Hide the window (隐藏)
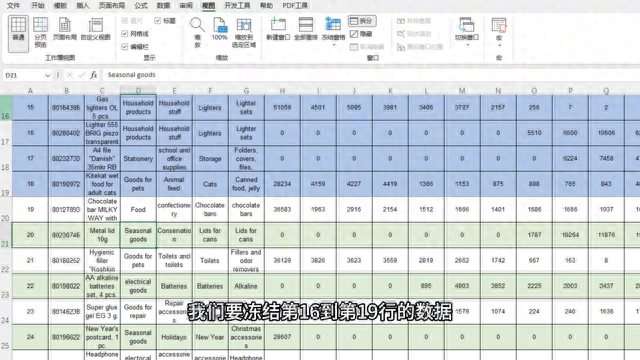Screen dimensions: 640x360 click(x=361, y=34)
